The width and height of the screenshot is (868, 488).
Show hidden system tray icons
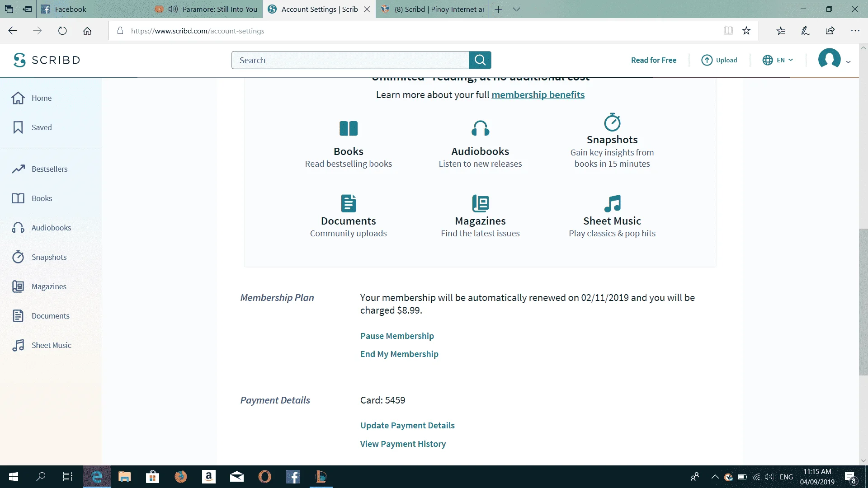(715, 476)
